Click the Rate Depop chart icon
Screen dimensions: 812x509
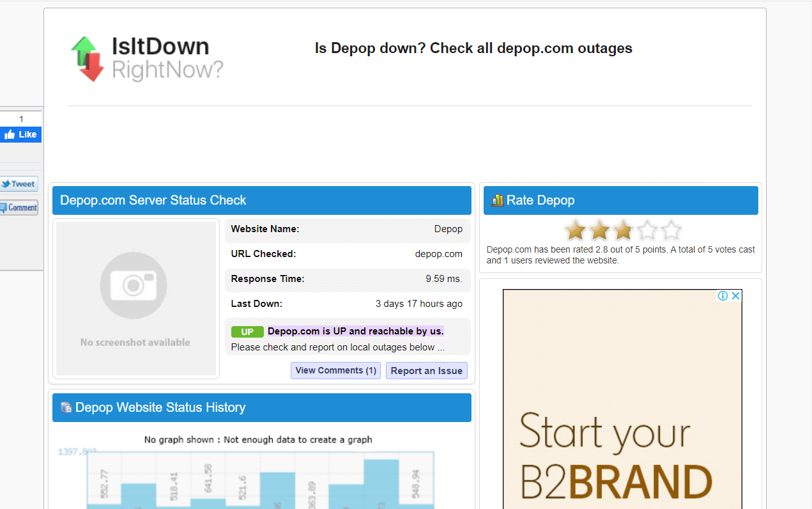[x=497, y=200]
